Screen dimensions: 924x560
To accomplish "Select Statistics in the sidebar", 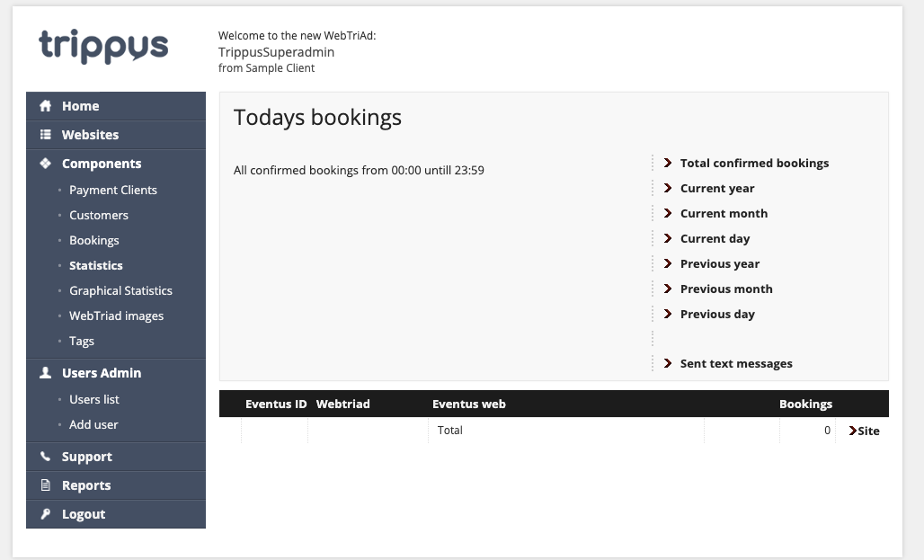I will click(x=96, y=265).
